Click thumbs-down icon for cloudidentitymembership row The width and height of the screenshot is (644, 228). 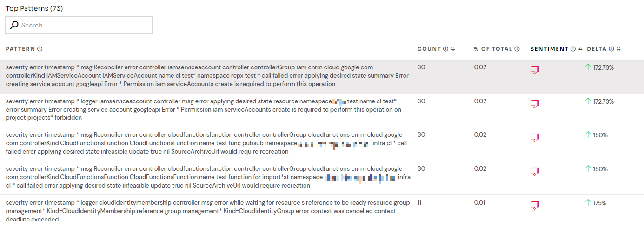(535, 205)
